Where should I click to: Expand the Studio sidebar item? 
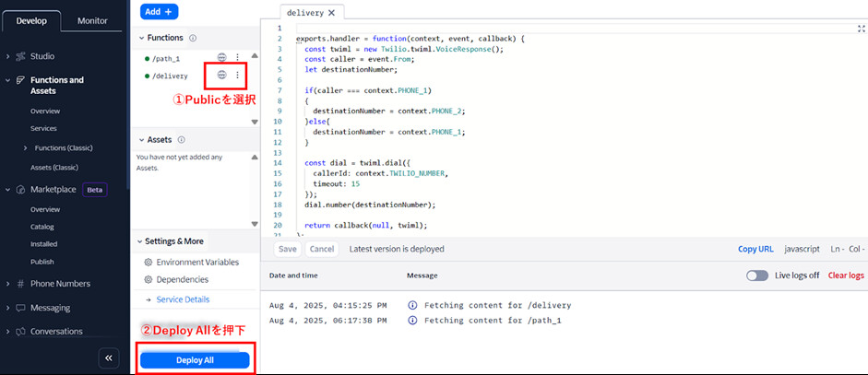[x=7, y=56]
